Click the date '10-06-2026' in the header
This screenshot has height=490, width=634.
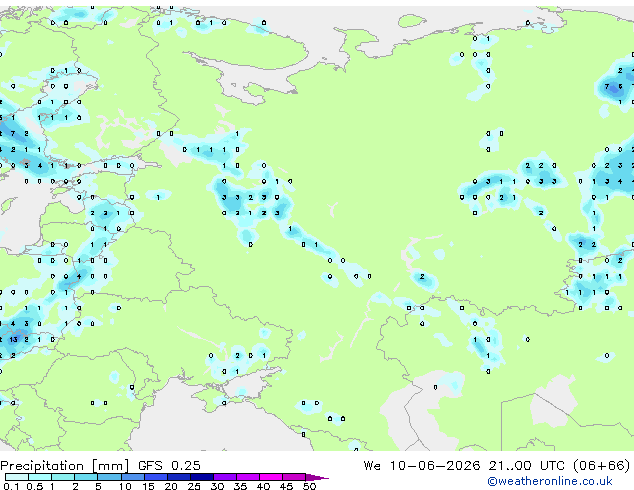(x=435, y=466)
